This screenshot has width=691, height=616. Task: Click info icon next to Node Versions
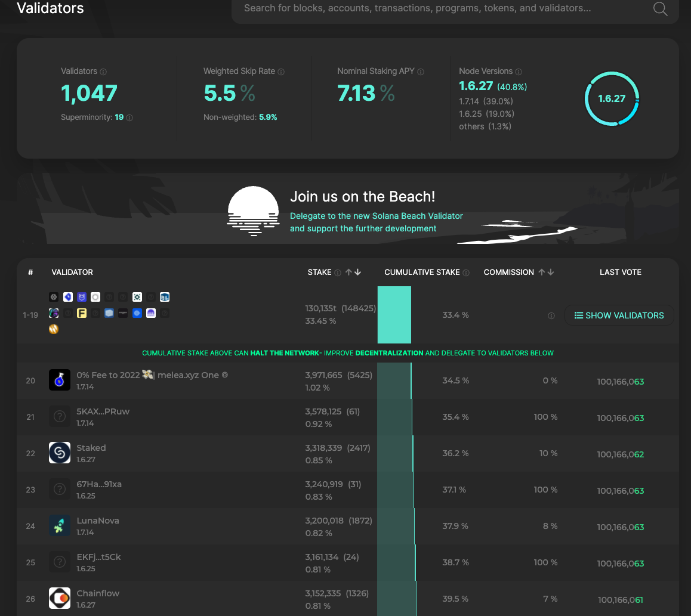click(x=519, y=72)
